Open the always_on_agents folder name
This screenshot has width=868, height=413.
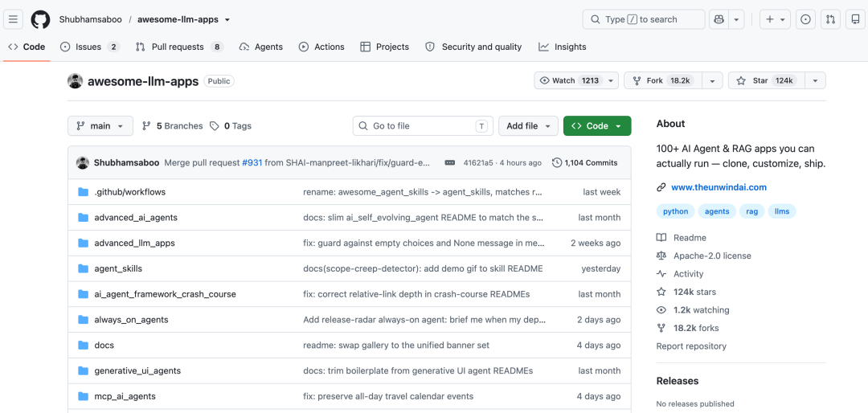[x=131, y=320]
